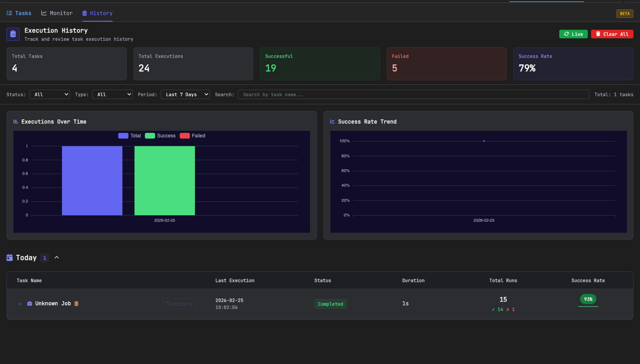Click the Last Execution column header

click(235, 280)
